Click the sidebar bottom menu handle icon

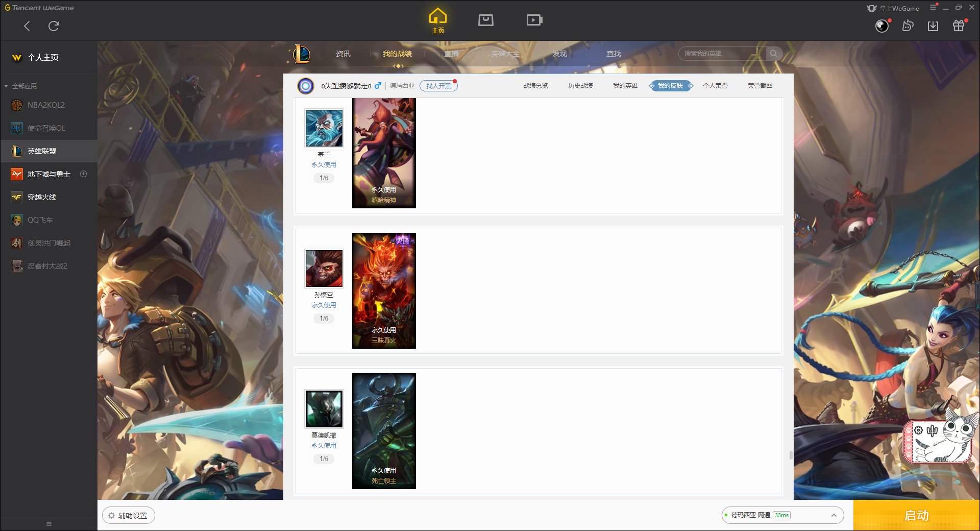49,524
